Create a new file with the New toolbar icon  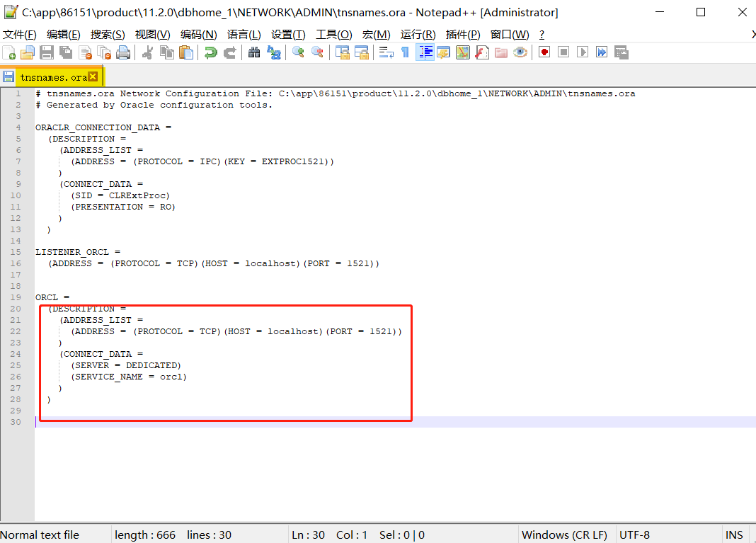point(9,52)
